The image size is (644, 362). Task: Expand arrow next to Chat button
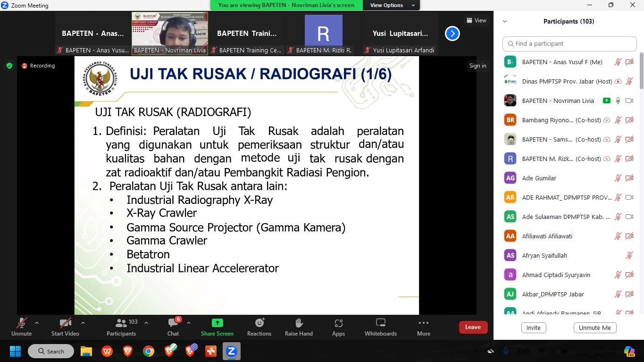(189, 323)
